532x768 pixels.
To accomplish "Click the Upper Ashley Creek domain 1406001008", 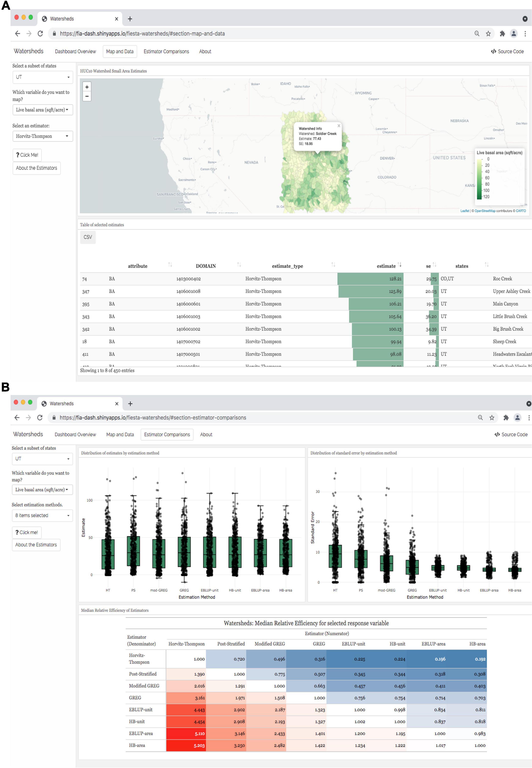I will click(x=188, y=291).
